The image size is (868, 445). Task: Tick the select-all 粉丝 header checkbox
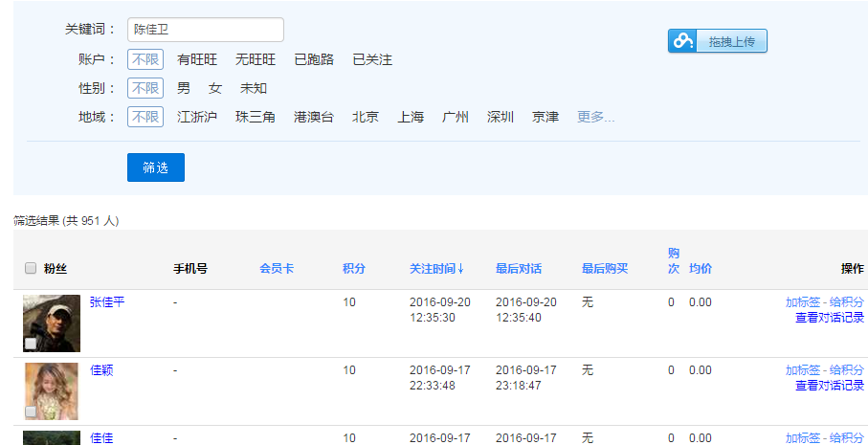tap(31, 269)
